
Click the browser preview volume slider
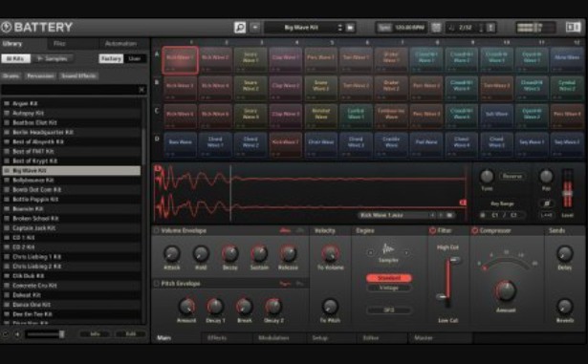coord(44,334)
